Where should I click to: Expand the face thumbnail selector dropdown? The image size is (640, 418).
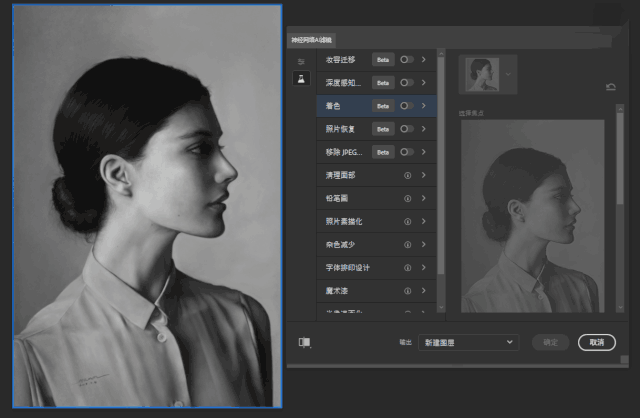click(510, 73)
